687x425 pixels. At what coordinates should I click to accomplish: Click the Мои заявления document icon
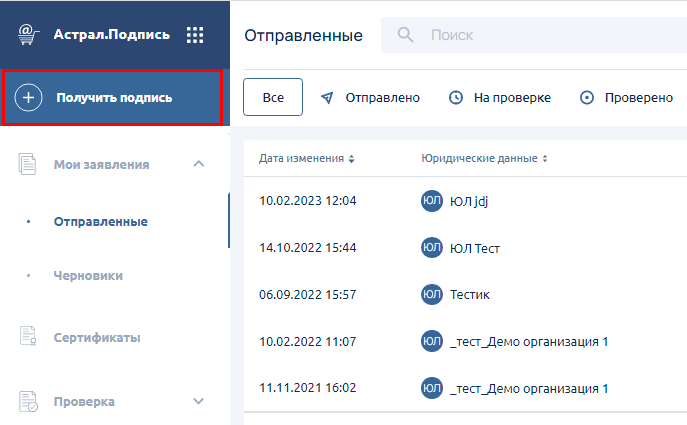pos(27,164)
